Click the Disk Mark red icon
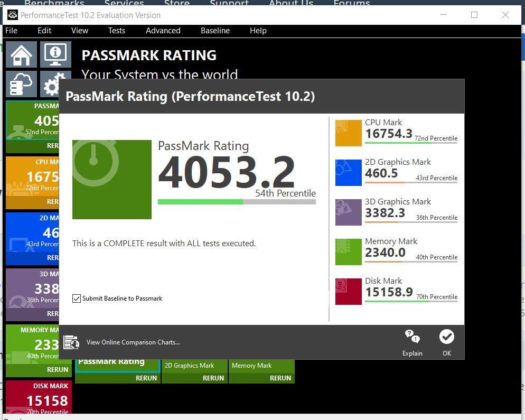The width and height of the screenshot is (525, 420). pos(348,291)
